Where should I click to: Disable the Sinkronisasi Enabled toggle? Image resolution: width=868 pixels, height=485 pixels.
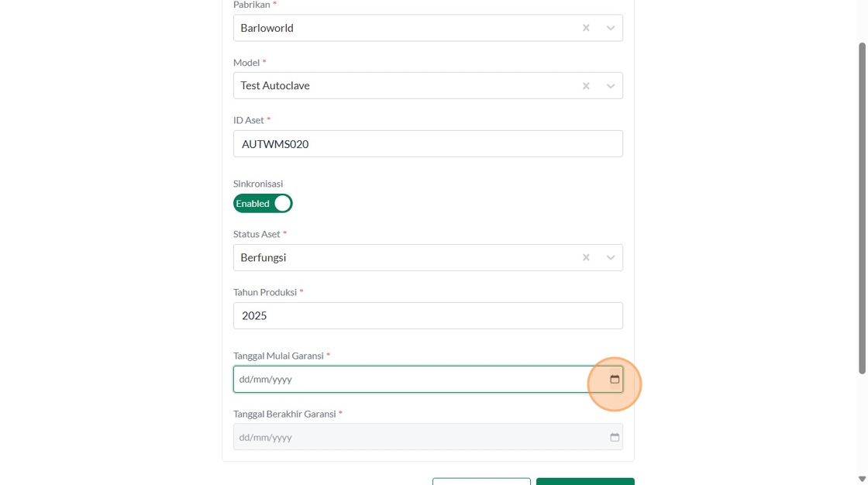point(263,204)
